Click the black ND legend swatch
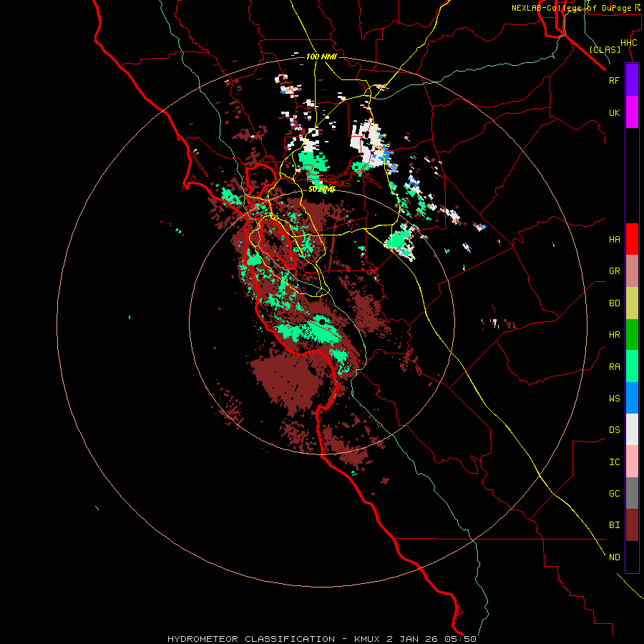The image size is (644, 644). pos(632,557)
